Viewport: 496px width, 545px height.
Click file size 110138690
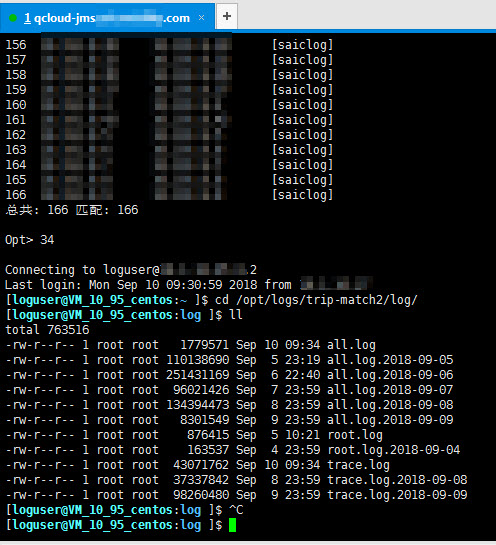click(x=197, y=360)
